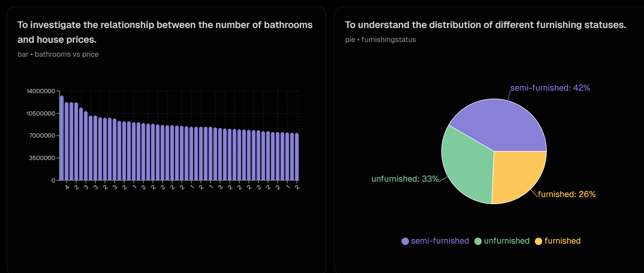Click the green unfurnished legend dot
The width and height of the screenshot is (644, 273).
pyautogui.click(x=478, y=241)
